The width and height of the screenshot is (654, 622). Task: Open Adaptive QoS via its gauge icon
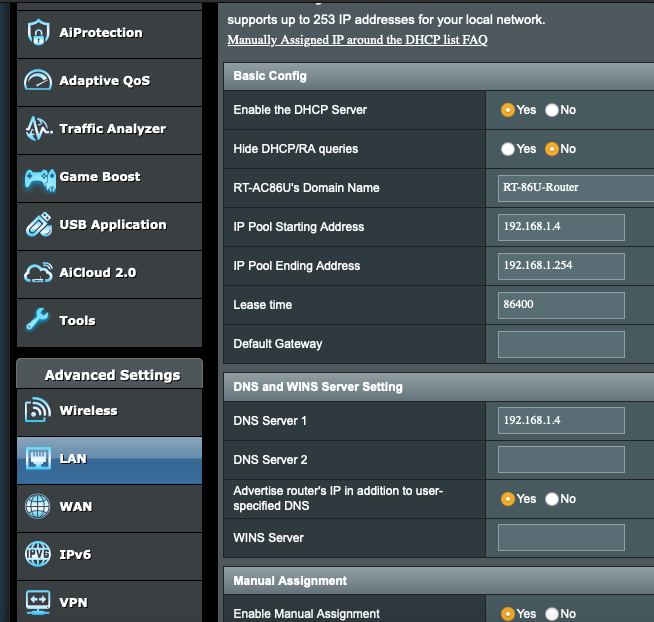pos(38,81)
